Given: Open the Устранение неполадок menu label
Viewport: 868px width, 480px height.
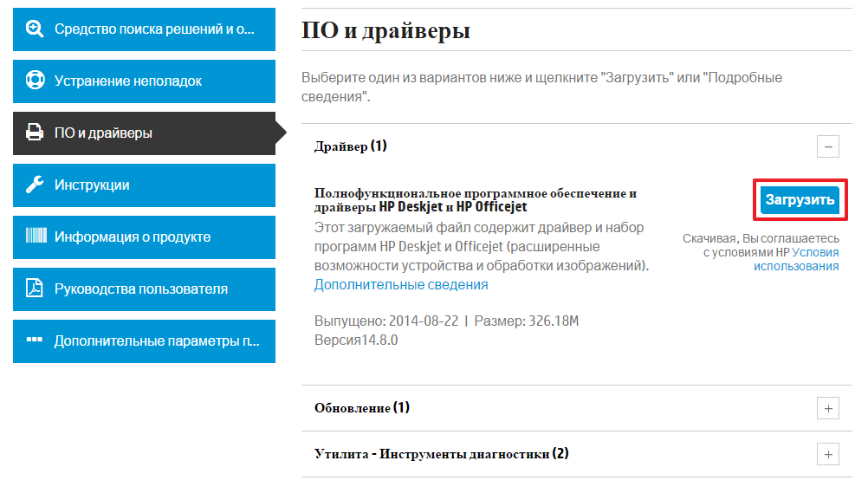Looking at the screenshot, I should 128,81.
